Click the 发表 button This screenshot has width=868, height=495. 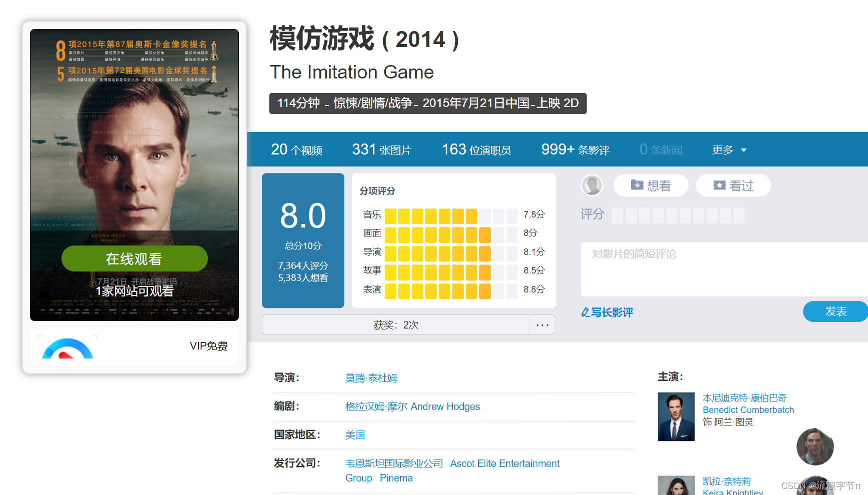tap(836, 311)
